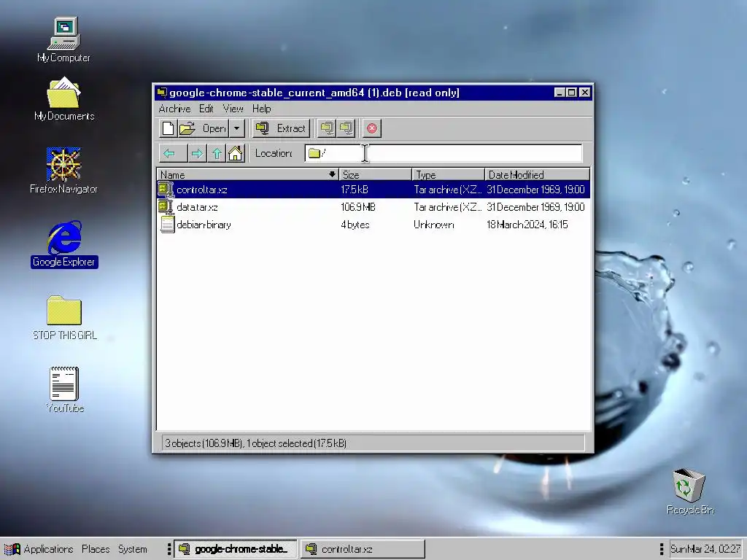
Task: Go to the home location icon
Action: click(236, 153)
